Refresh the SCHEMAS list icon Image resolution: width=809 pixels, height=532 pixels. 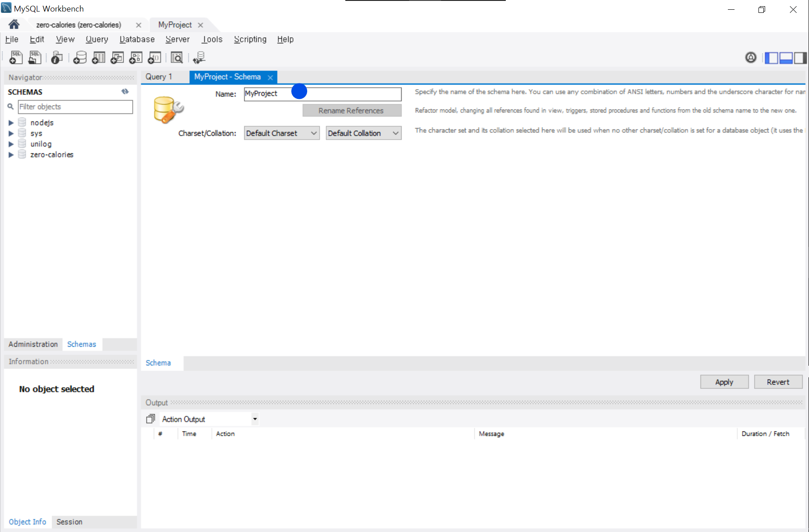(125, 92)
